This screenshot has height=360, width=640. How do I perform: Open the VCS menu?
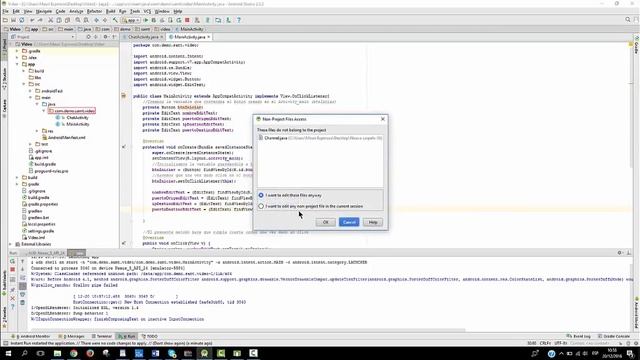pos(147,11)
